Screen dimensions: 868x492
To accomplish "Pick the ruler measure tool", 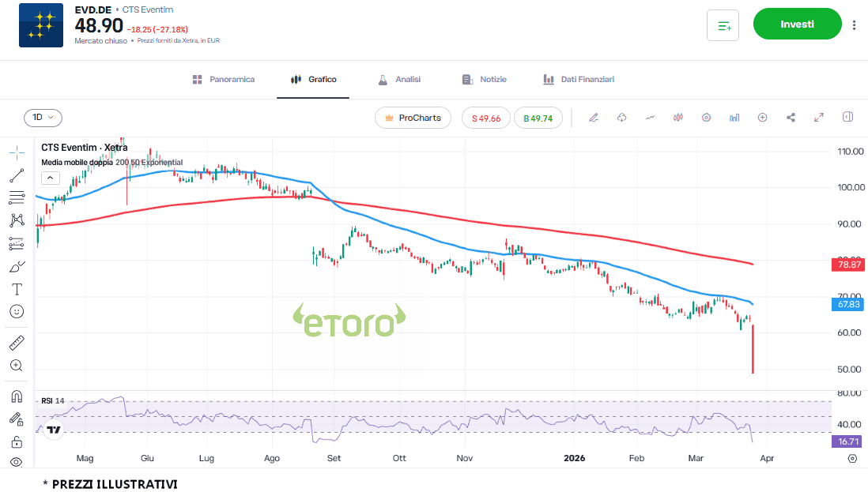I will pyautogui.click(x=17, y=343).
